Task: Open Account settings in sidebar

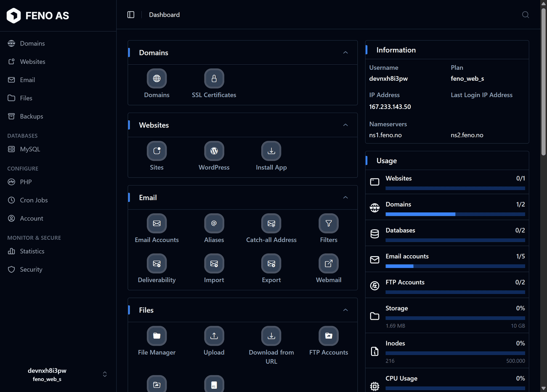Action: coord(58,219)
